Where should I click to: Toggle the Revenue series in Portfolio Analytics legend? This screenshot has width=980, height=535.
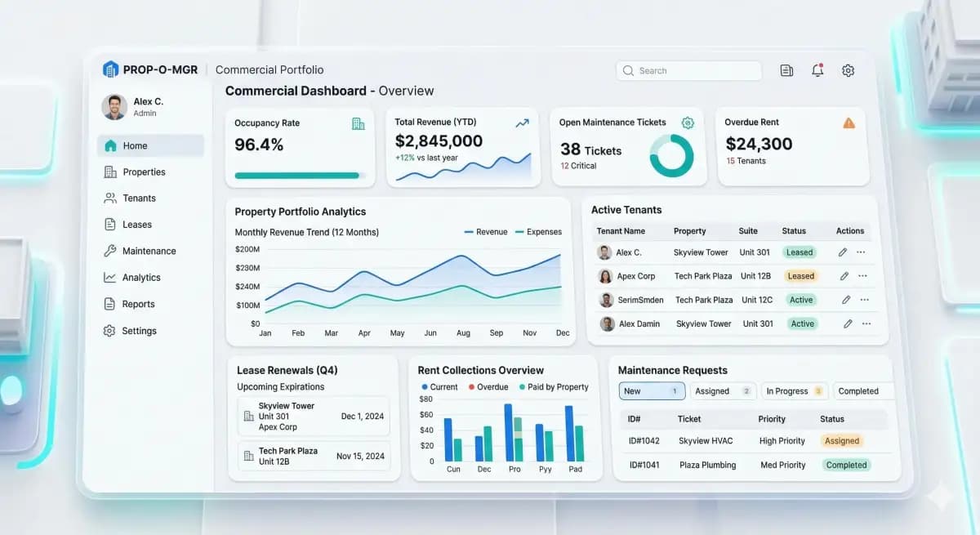pyautogui.click(x=487, y=231)
